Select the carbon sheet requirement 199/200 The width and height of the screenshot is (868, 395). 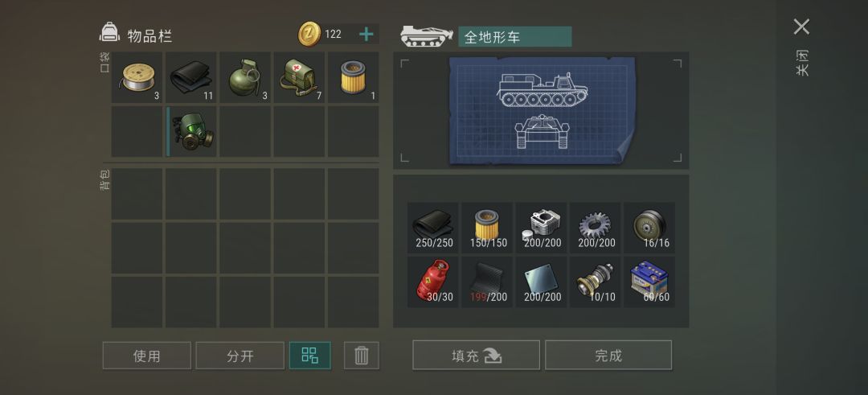coord(487,282)
